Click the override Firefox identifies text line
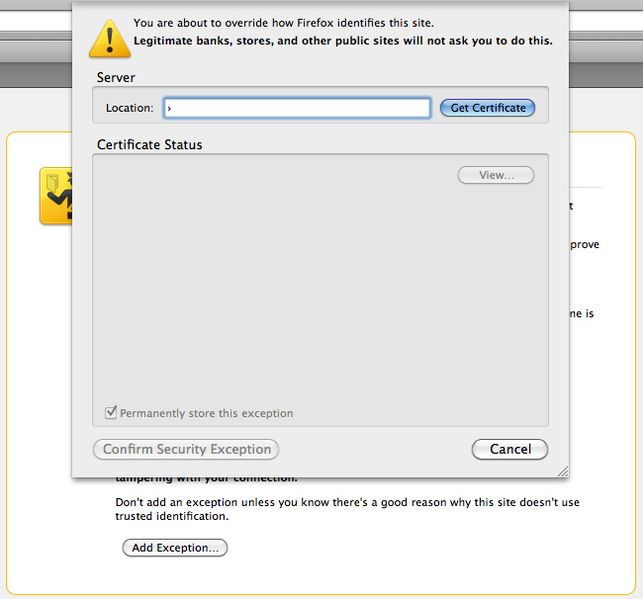The height and width of the screenshot is (599, 643). click(283, 22)
